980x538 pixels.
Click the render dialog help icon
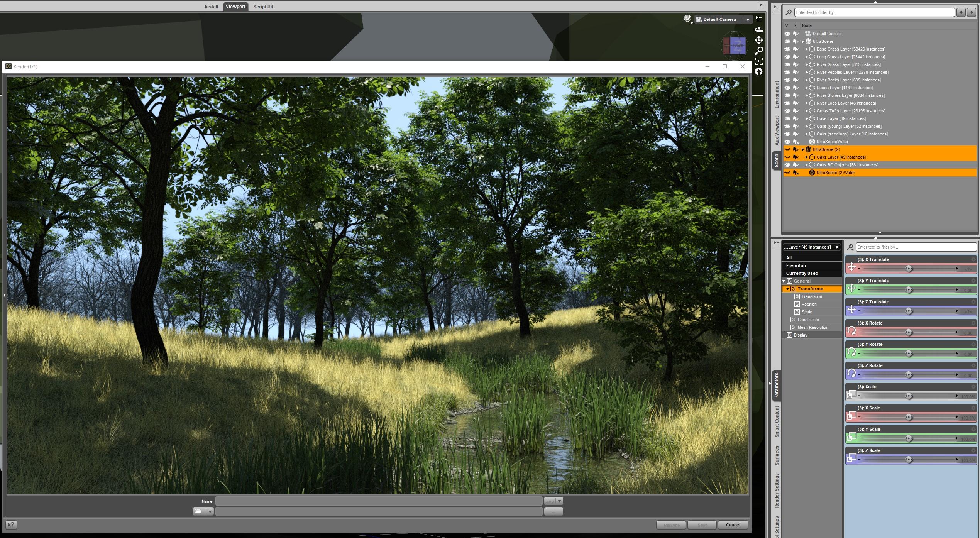(x=11, y=524)
